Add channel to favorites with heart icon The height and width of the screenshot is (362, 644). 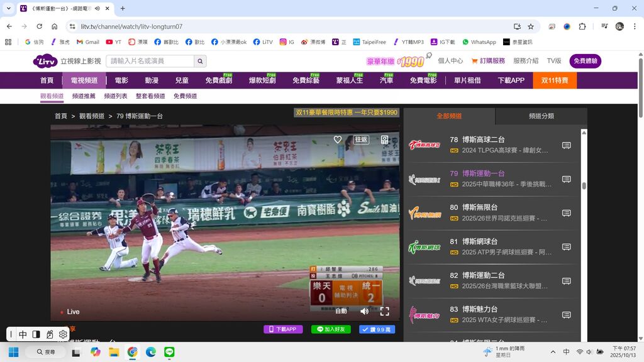pos(338,140)
